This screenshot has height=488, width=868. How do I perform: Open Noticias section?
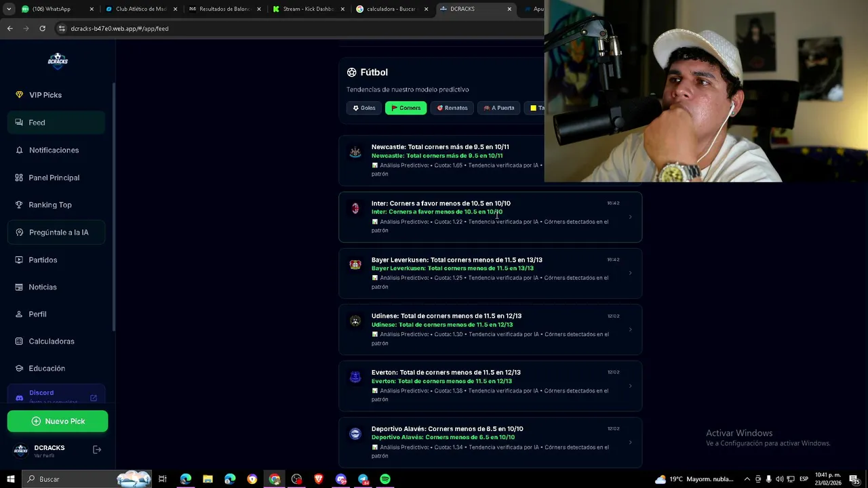57,287
